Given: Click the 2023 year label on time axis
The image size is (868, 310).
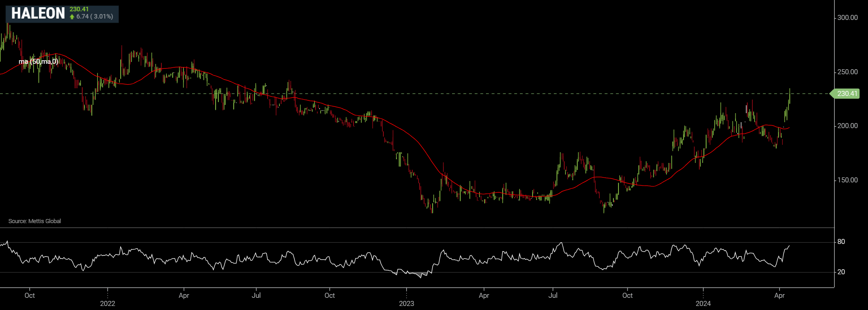Looking at the screenshot, I should tap(406, 304).
